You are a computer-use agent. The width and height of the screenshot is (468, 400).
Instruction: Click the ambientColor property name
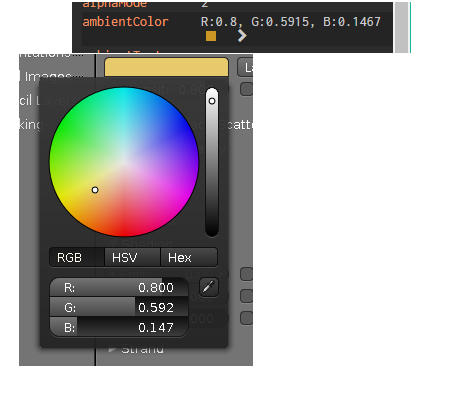[x=125, y=22]
